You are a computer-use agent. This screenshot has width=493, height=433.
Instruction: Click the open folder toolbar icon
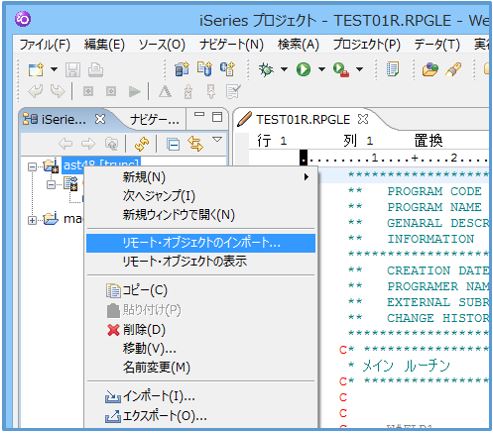(430, 70)
